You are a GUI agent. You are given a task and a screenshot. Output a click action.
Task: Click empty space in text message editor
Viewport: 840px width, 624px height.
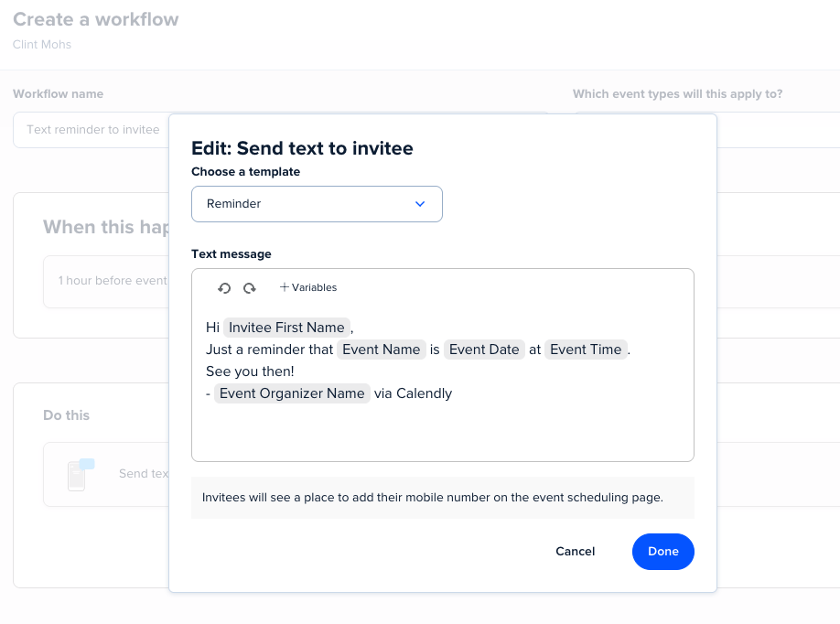pos(439,430)
